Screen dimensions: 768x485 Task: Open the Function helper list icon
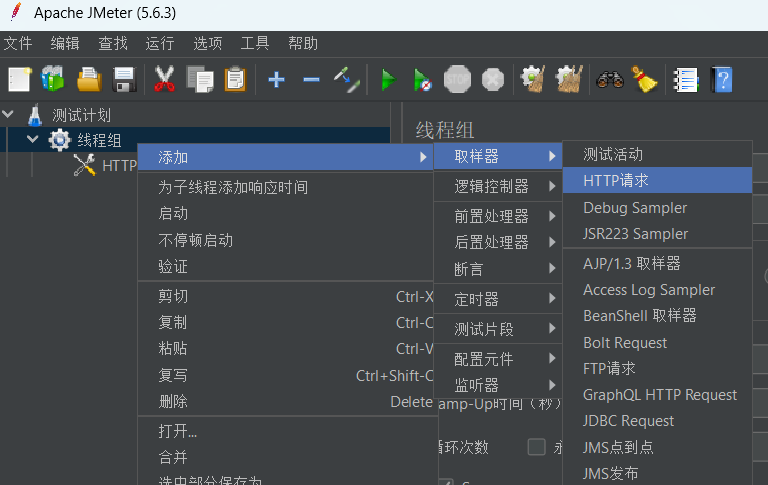[x=686, y=80]
